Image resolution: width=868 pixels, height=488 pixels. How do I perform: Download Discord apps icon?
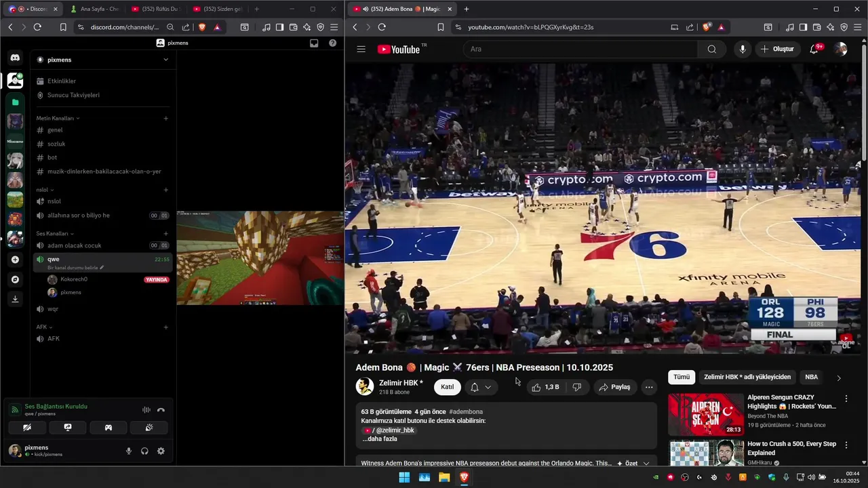click(15, 299)
